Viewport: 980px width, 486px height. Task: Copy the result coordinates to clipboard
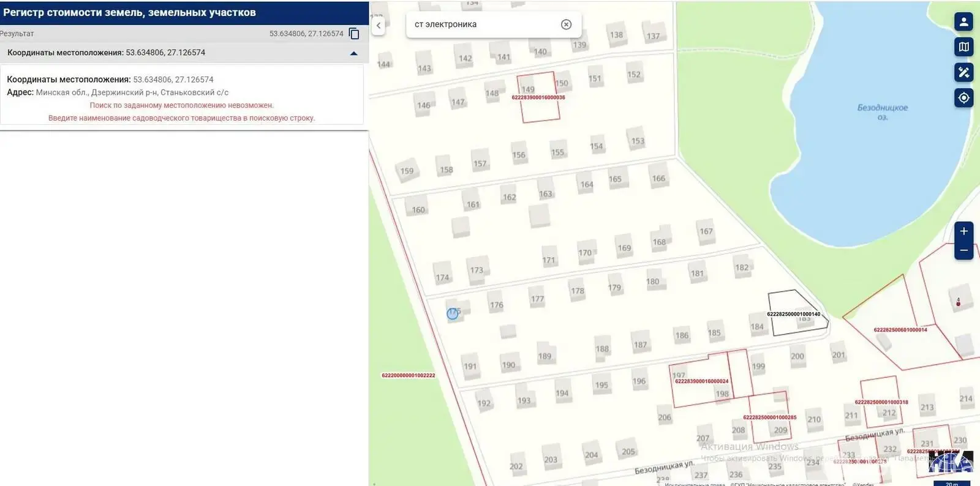pyautogui.click(x=354, y=34)
